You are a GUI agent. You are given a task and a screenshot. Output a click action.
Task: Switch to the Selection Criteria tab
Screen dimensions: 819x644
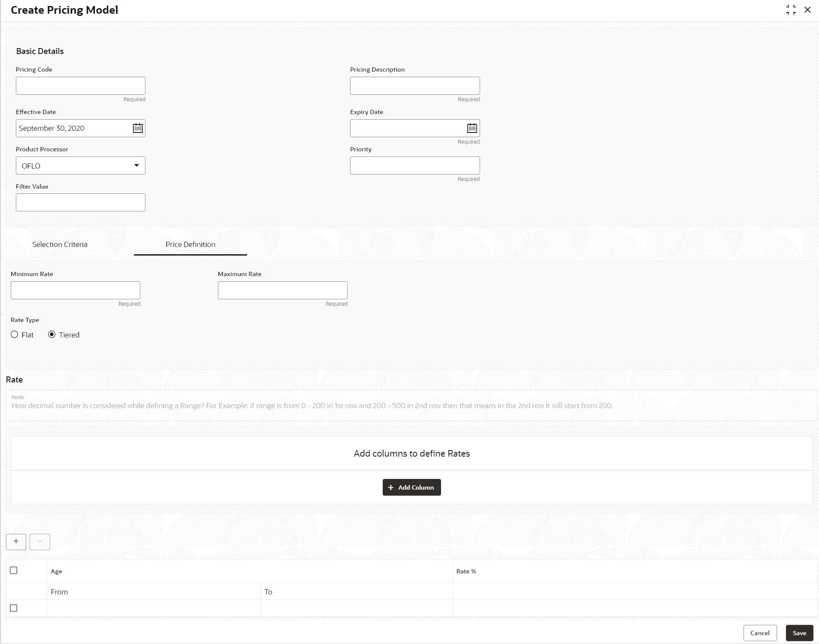pyautogui.click(x=60, y=244)
